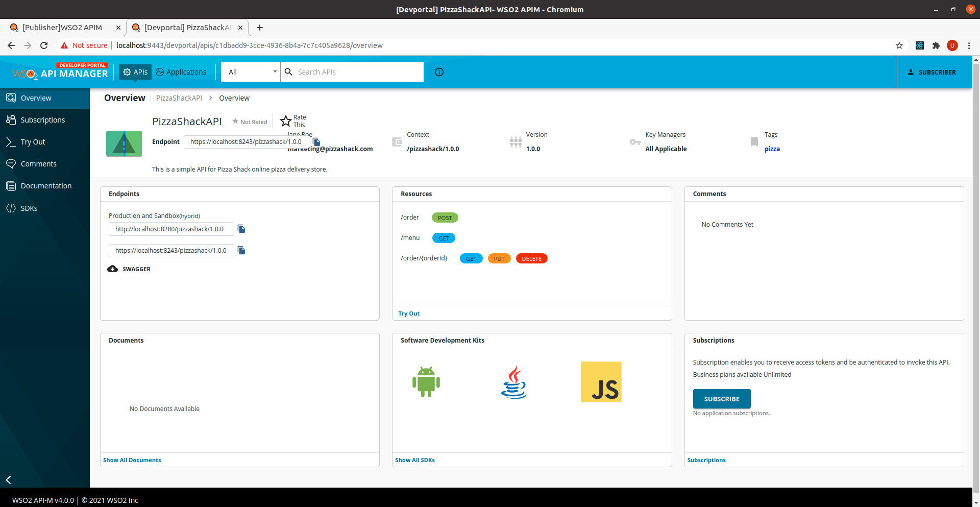Image resolution: width=980 pixels, height=507 pixels.
Task: Open the SUBSCRIBER profile menu
Action: (932, 72)
